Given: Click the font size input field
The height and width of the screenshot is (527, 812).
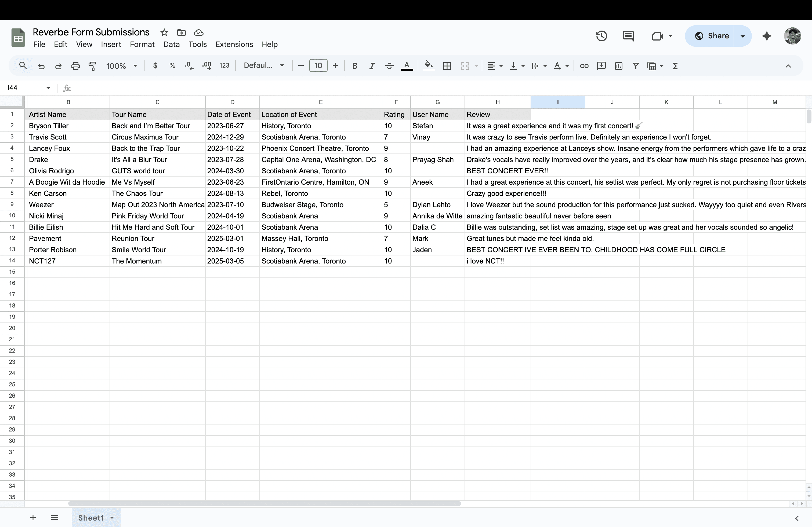Looking at the screenshot, I should (x=318, y=66).
